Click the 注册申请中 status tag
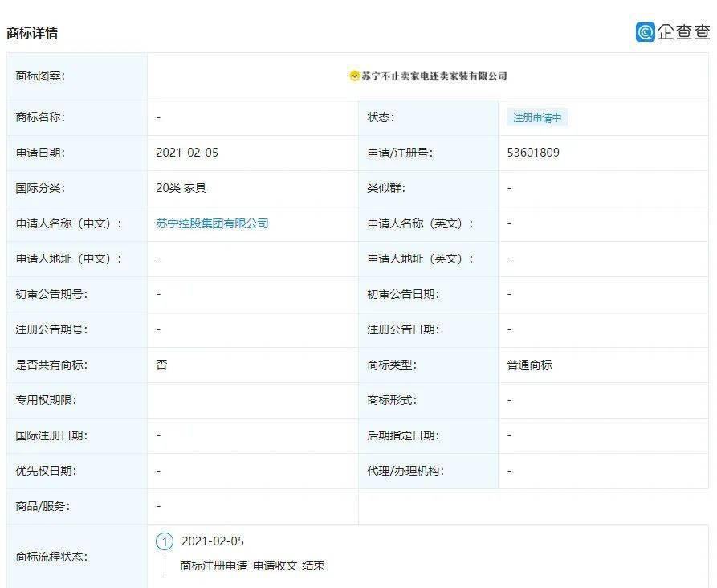This screenshot has height=588, width=717. (x=537, y=117)
